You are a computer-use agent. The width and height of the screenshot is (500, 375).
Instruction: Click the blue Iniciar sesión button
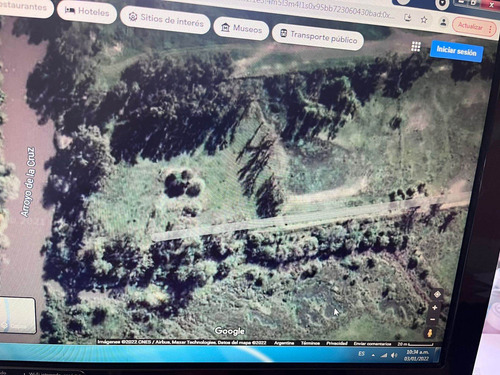pos(456,51)
